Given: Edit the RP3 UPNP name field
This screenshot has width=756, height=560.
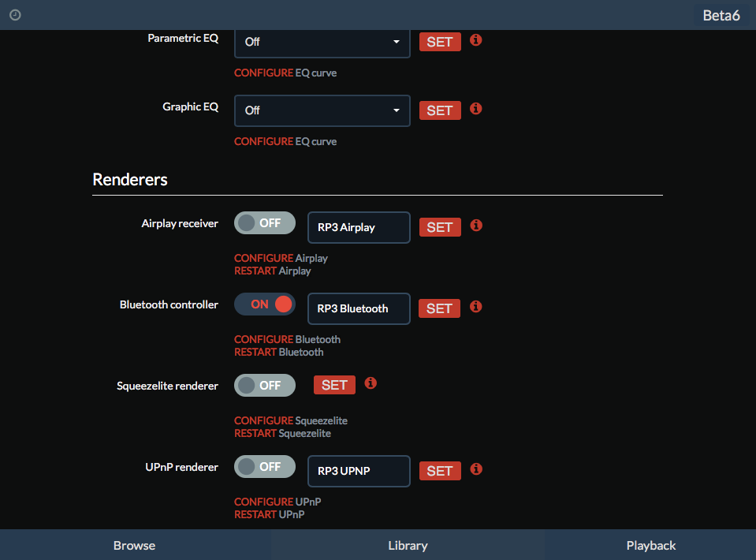Looking at the screenshot, I should [x=359, y=471].
